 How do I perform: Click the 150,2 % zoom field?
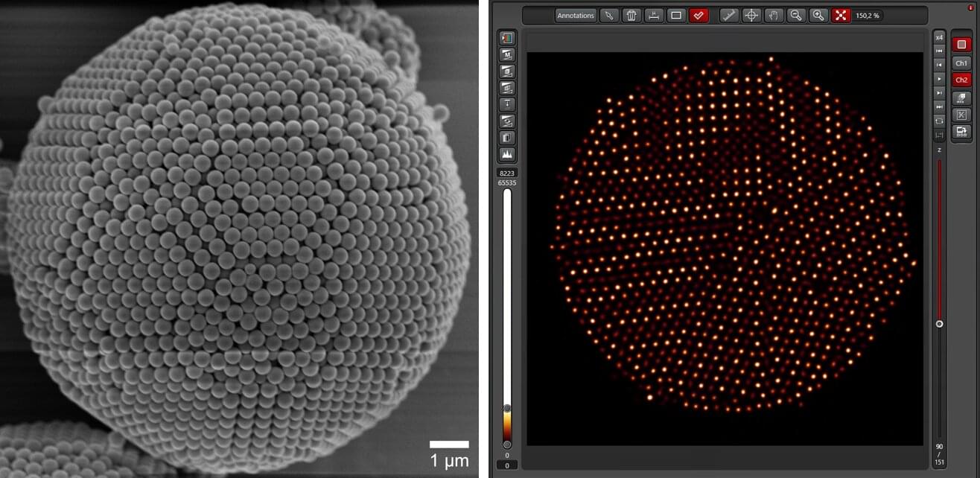(868, 15)
